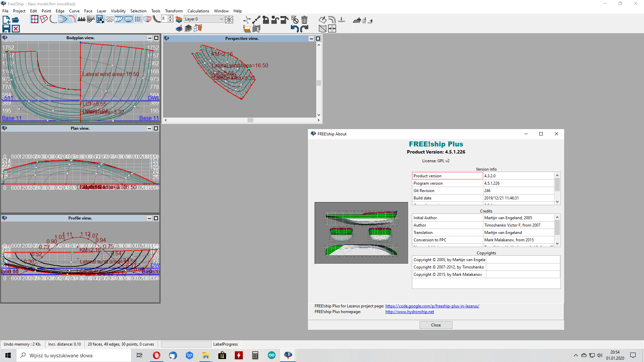Toggle control net visibility

click(35, 19)
